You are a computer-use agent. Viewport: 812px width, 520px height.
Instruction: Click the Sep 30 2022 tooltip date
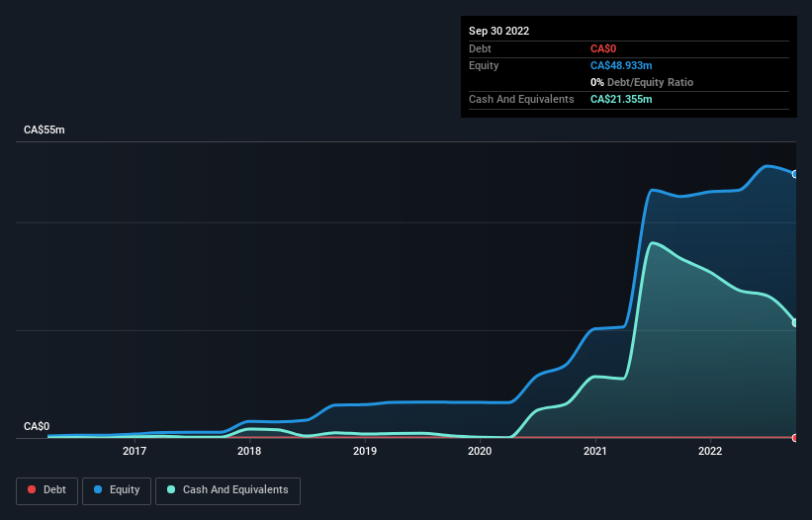(x=498, y=31)
